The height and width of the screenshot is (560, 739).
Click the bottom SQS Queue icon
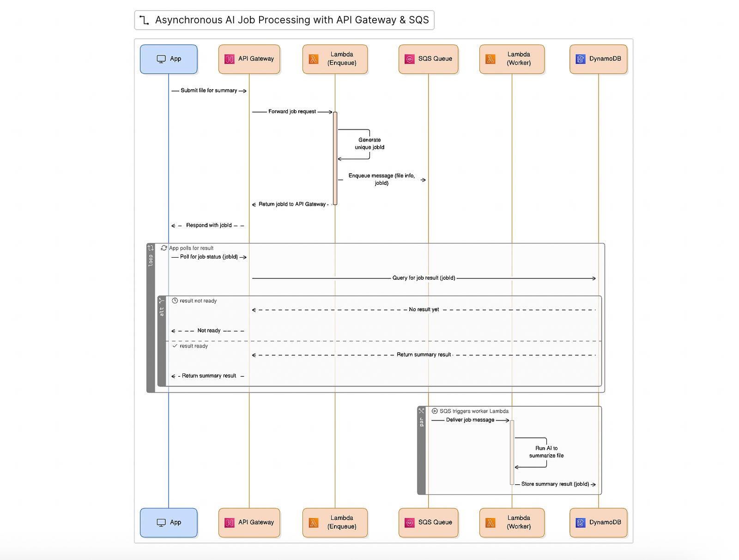410,523
